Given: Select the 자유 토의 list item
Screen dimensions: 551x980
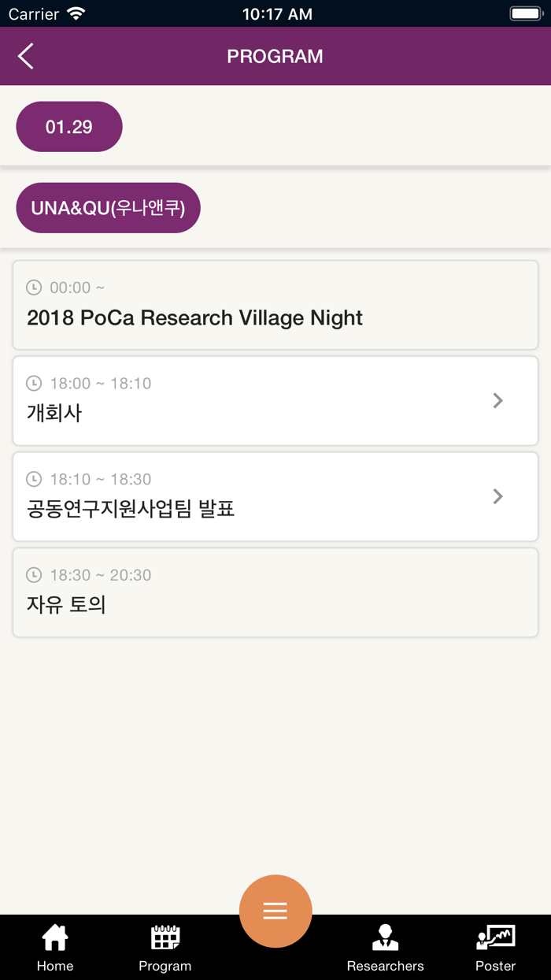Looking at the screenshot, I should (275, 592).
